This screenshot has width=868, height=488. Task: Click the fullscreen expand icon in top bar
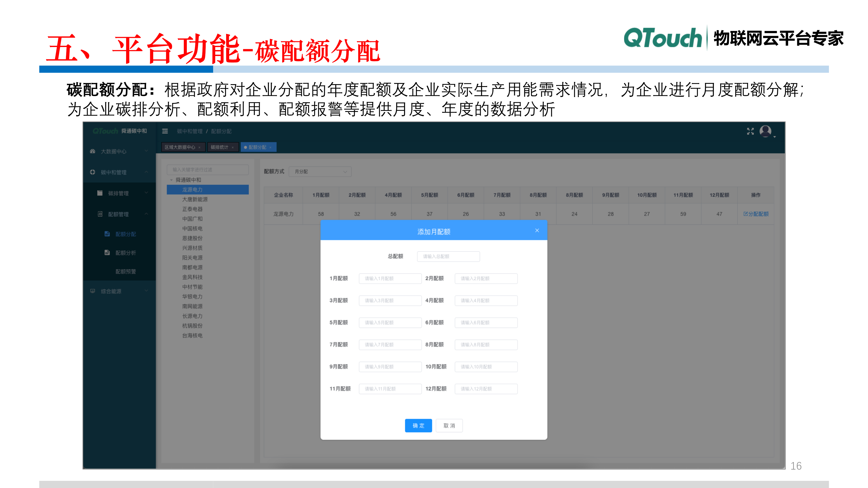[750, 132]
